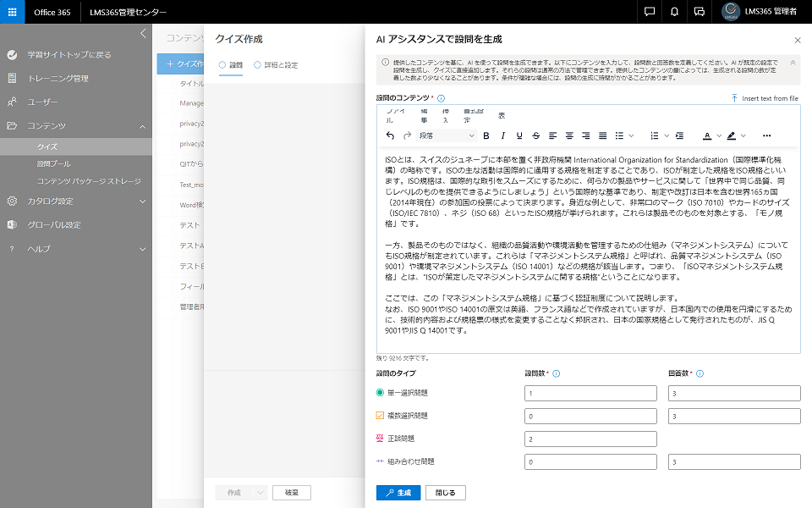Open the Office 365 app launcher grid
This screenshot has height=508, width=812.
coord(12,12)
